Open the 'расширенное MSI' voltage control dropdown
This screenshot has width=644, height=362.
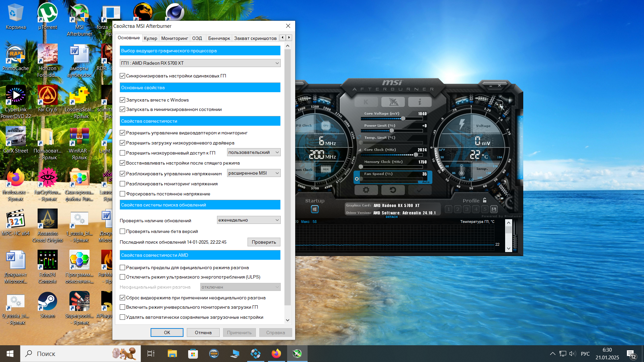click(x=254, y=173)
